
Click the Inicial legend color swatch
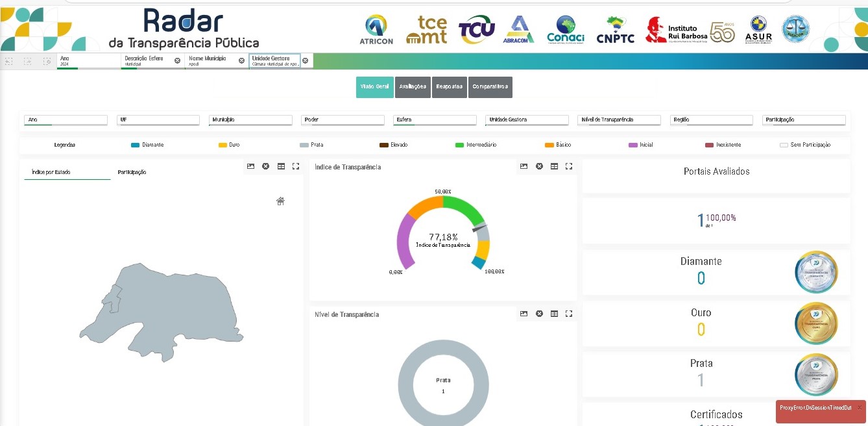[633, 145]
